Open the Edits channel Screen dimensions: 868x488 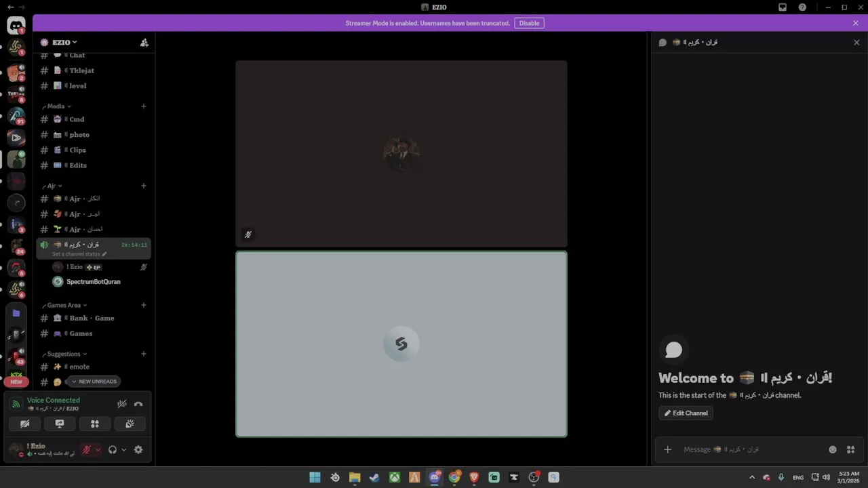(x=94, y=165)
